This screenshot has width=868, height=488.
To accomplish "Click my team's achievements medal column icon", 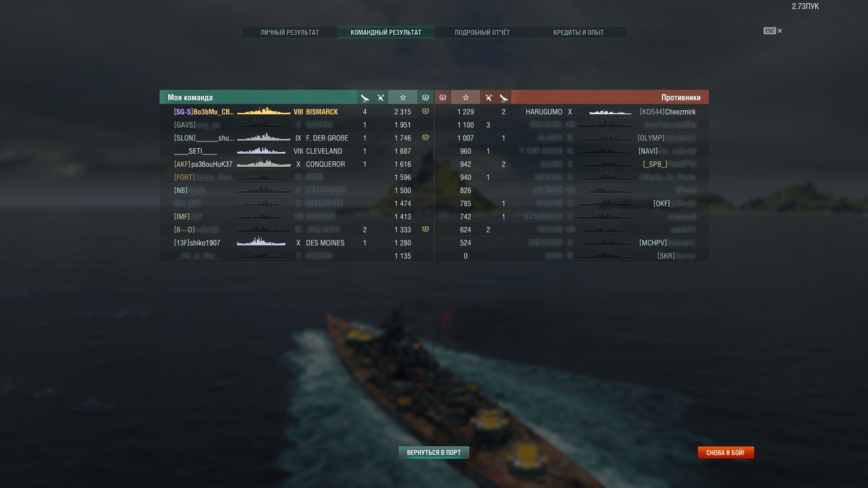I will [425, 98].
